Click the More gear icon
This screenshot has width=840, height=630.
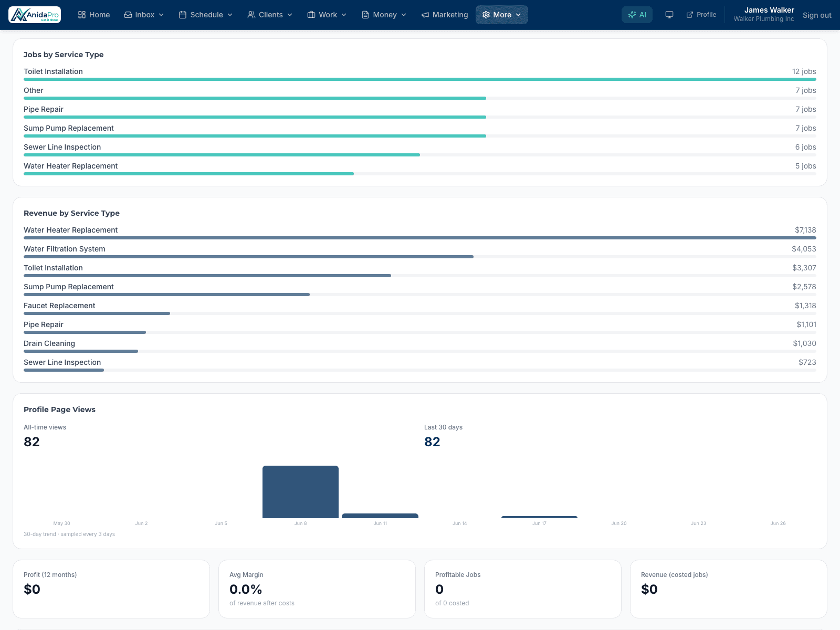point(486,15)
